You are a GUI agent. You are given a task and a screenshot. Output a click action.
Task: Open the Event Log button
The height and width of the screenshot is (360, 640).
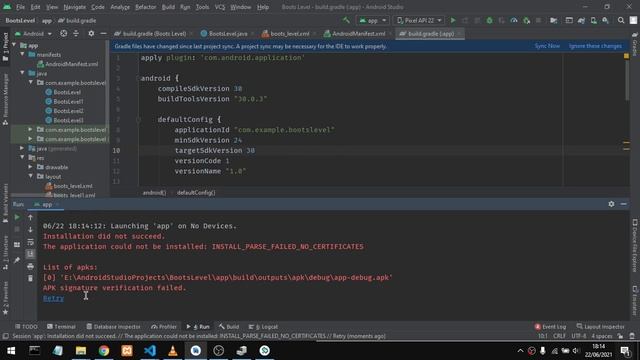550,327
